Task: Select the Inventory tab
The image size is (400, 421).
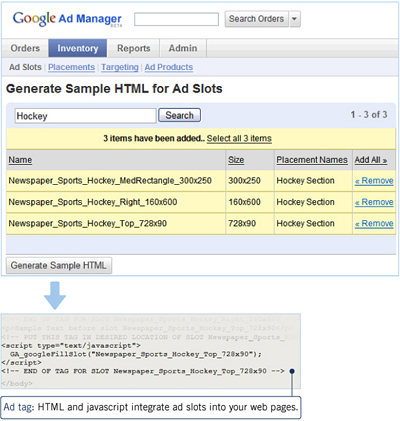Action: click(78, 48)
